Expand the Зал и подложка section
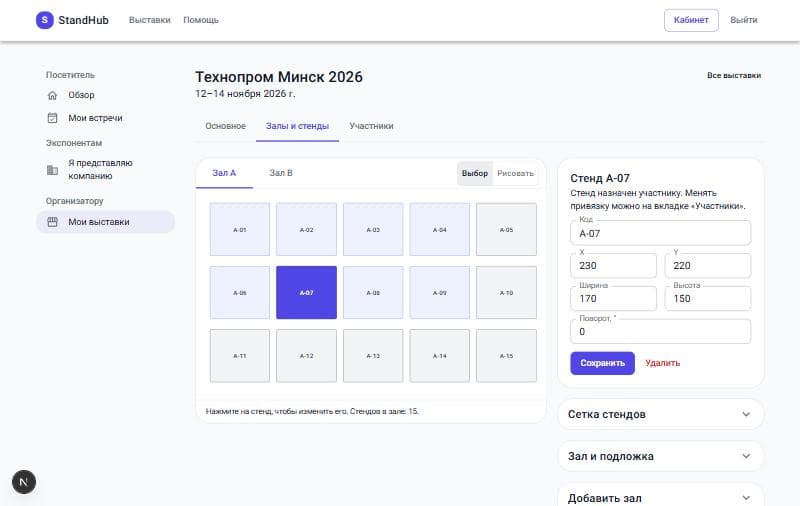 661,456
